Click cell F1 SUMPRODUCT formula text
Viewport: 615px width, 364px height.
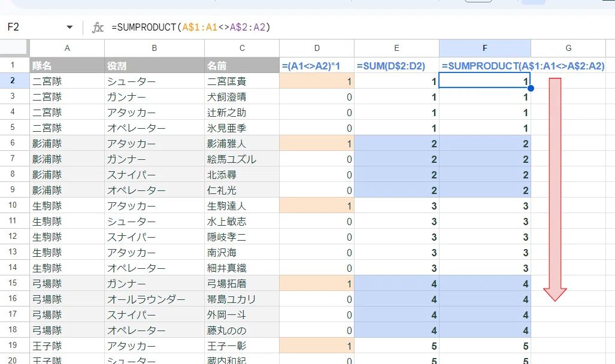[523, 66]
